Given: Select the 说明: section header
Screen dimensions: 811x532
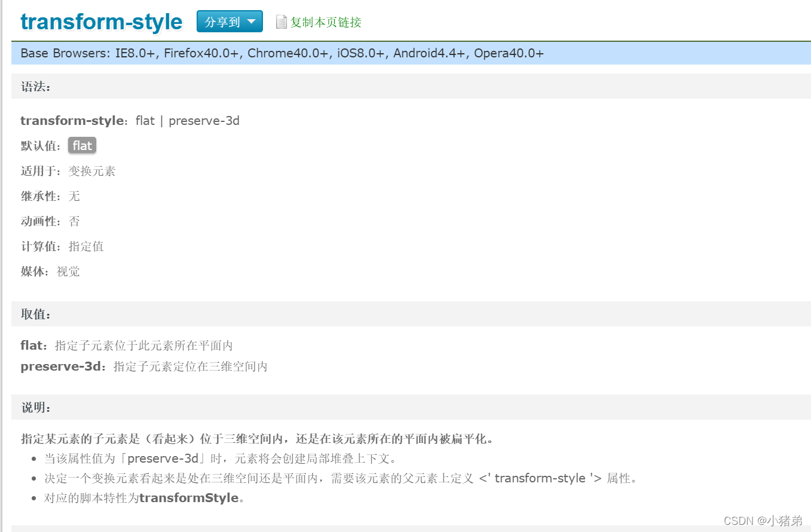Looking at the screenshot, I should 411,407.
